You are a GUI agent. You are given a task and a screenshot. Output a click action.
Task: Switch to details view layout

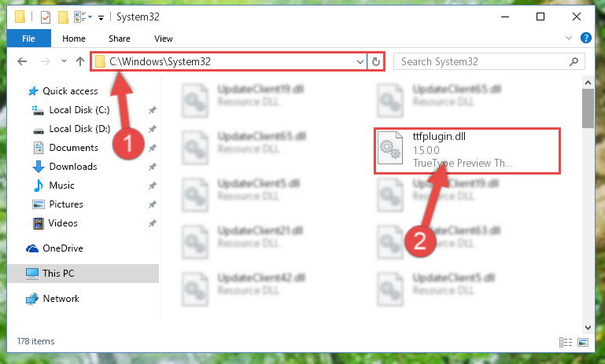pos(566,342)
